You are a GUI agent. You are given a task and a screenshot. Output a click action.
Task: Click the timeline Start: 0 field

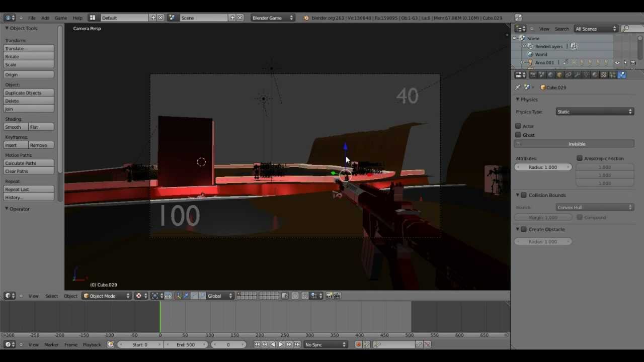coord(140,344)
